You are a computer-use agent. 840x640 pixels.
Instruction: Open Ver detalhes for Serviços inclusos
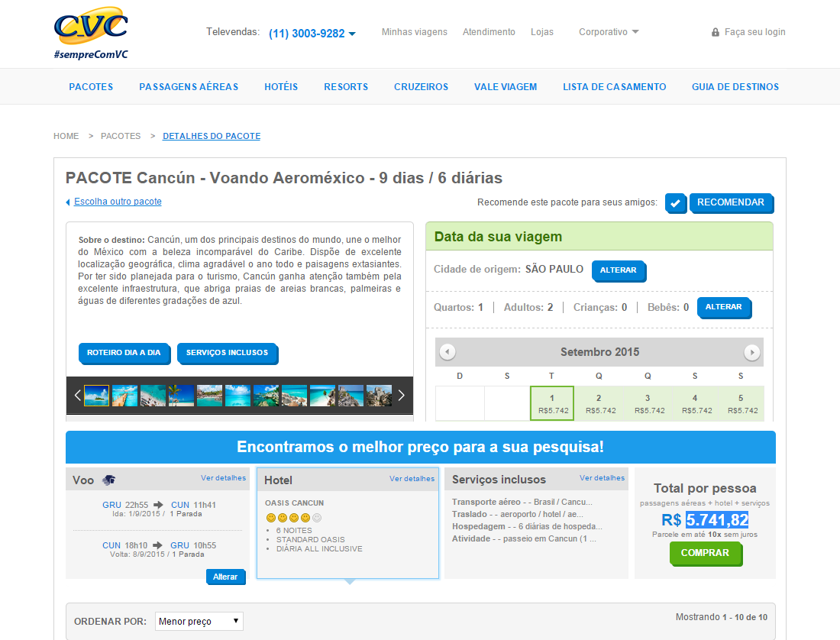pos(603,478)
